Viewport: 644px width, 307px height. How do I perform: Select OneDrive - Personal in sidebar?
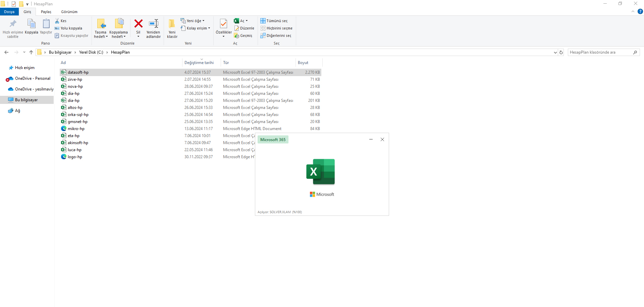click(33, 78)
